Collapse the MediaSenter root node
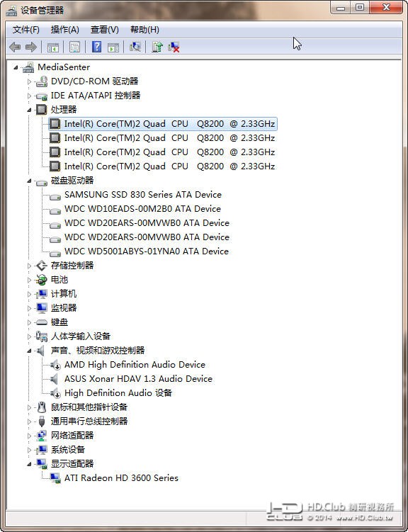 16,67
